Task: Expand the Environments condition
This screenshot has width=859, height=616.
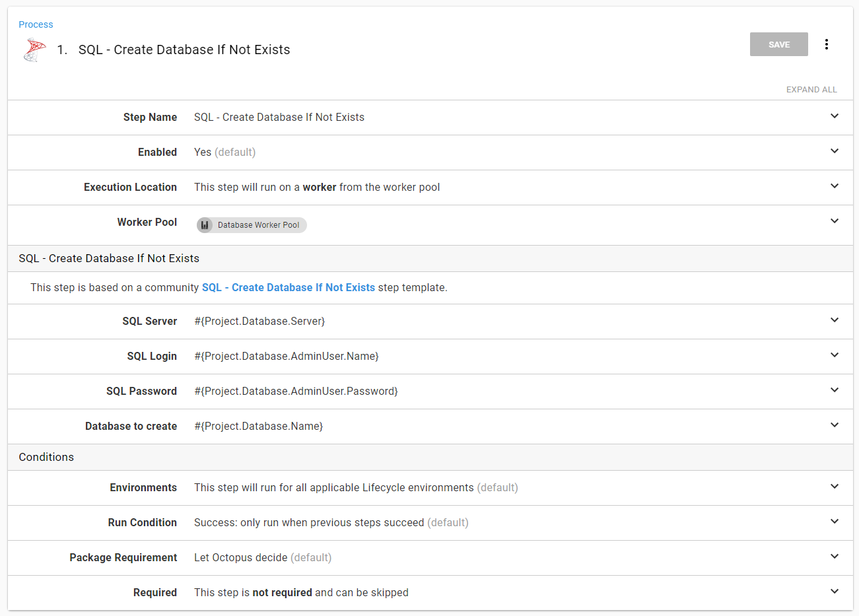Action: [x=834, y=487]
